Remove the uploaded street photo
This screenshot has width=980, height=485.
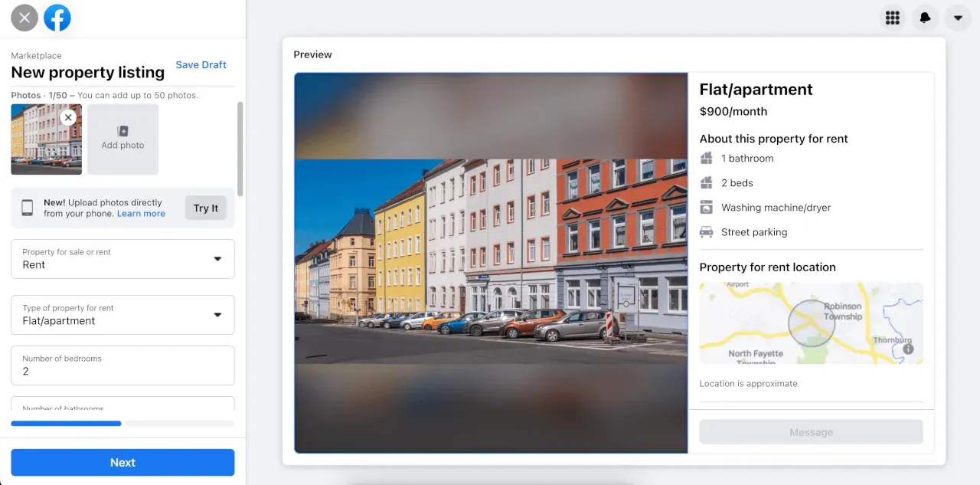pyautogui.click(x=68, y=117)
